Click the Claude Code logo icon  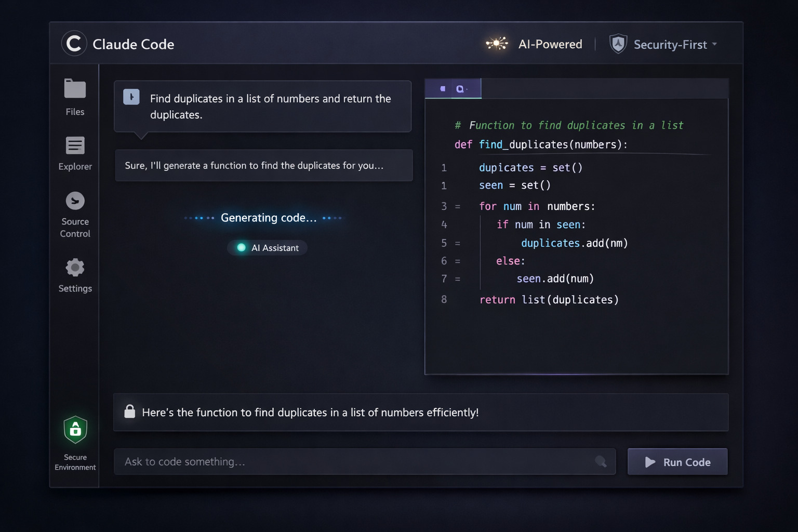[x=74, y=44]
